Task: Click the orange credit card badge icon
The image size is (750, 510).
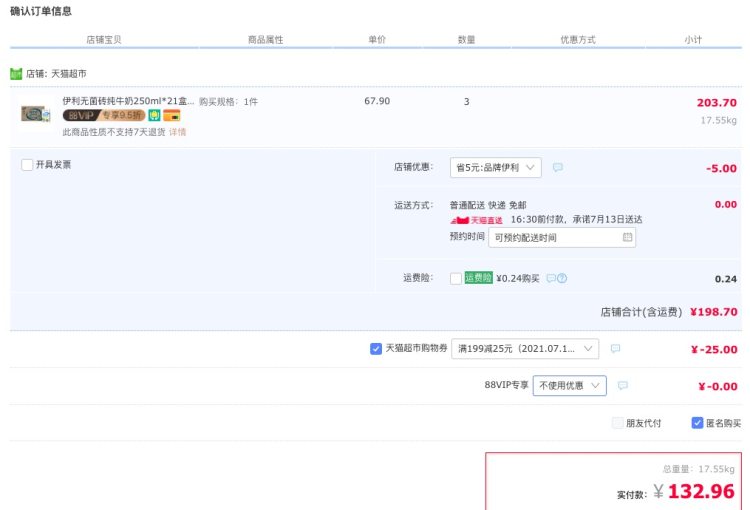Action: 172,115
